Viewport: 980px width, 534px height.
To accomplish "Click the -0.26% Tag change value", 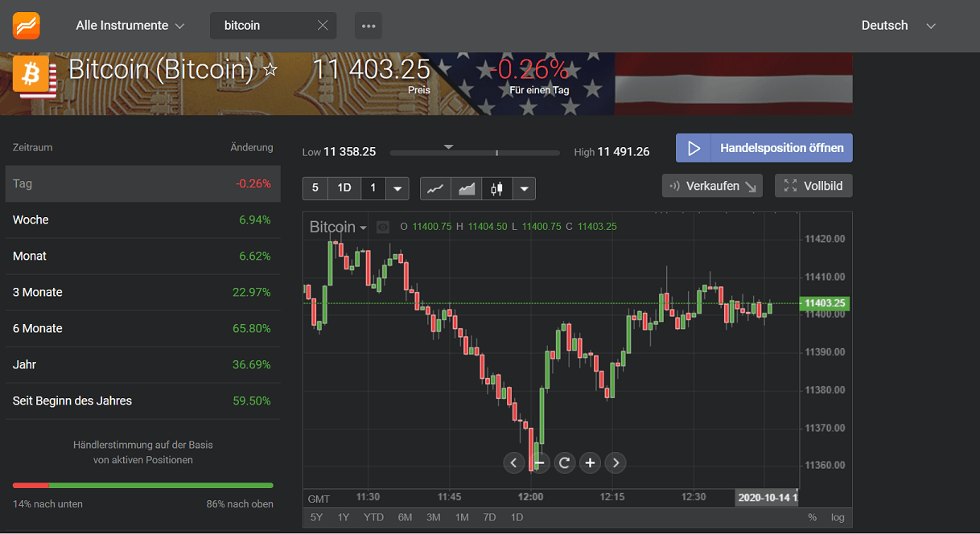I will click(x=253, y=183).
